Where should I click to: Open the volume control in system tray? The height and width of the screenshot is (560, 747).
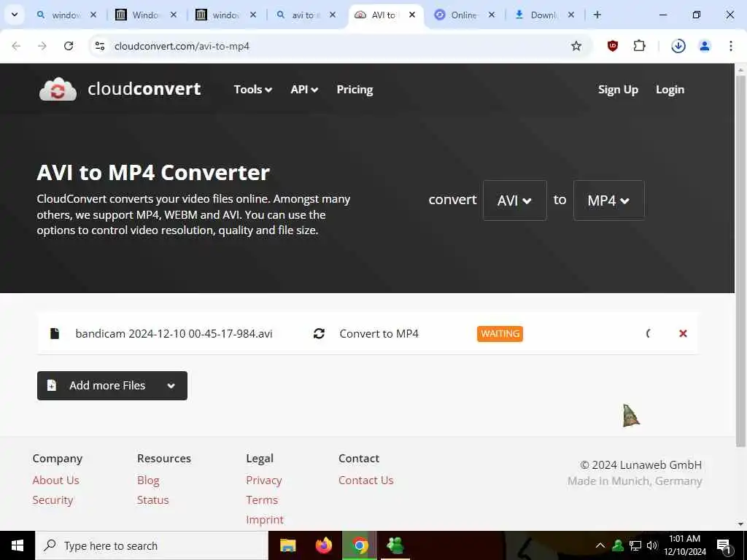coord(652,545)
